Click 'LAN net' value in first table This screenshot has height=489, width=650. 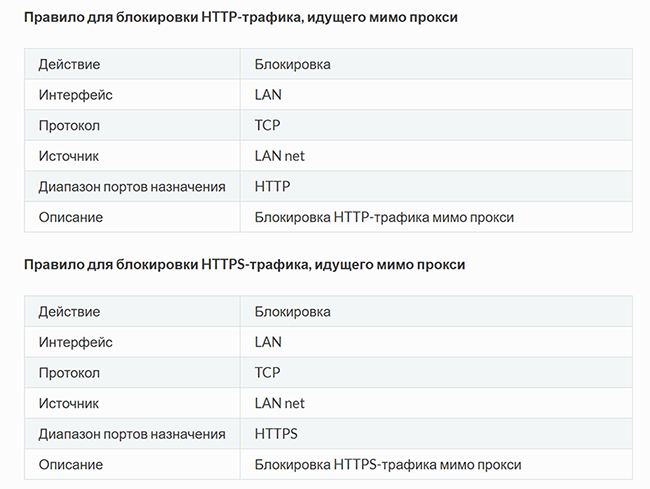point(279,156)
